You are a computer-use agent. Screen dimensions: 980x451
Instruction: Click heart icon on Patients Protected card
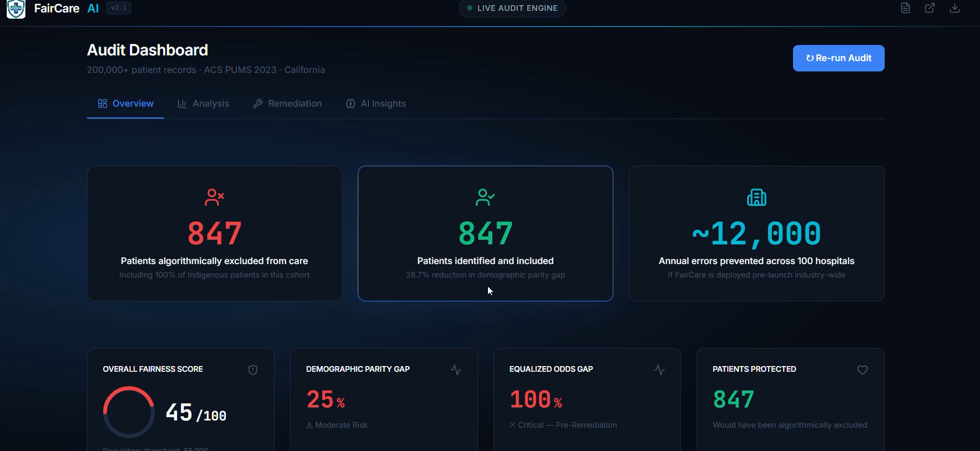pos(862,370)
